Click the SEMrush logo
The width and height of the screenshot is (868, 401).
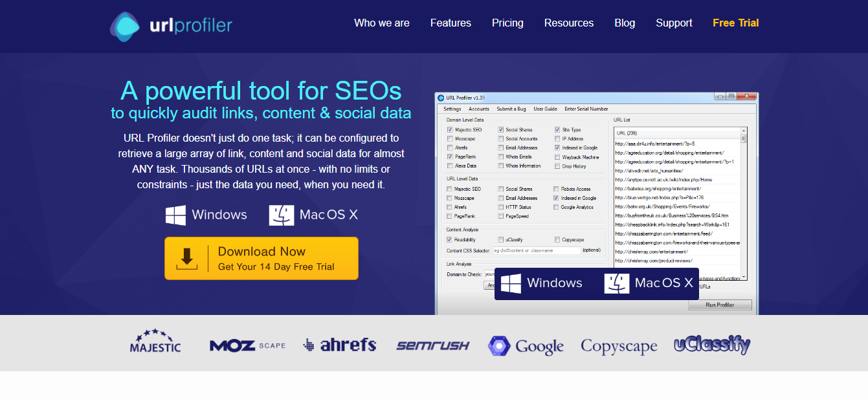[433, 346]
